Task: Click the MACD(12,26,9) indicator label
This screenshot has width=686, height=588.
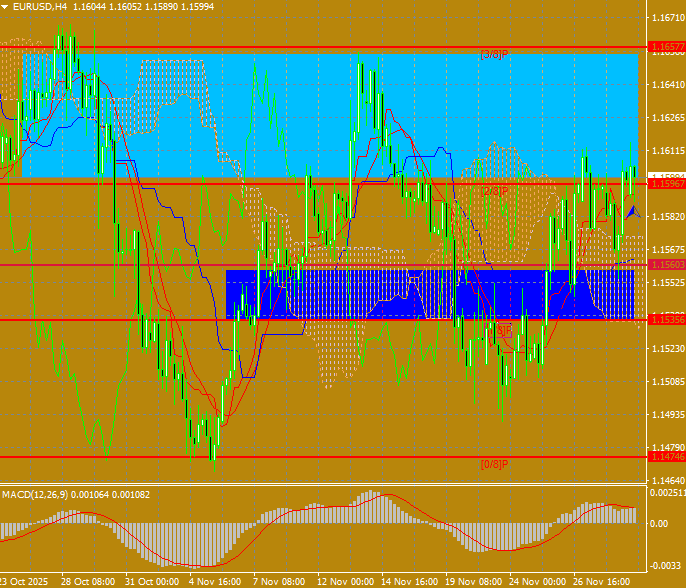Action: [35, 495]
